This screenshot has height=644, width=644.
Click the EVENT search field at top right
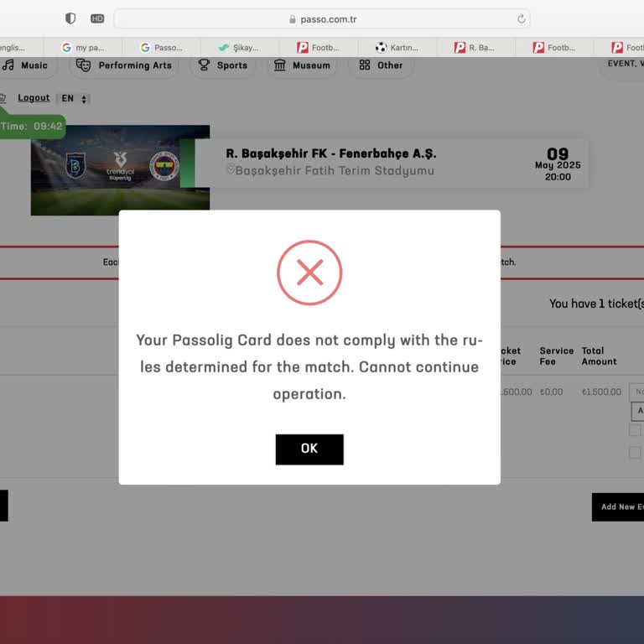(621, 65)
